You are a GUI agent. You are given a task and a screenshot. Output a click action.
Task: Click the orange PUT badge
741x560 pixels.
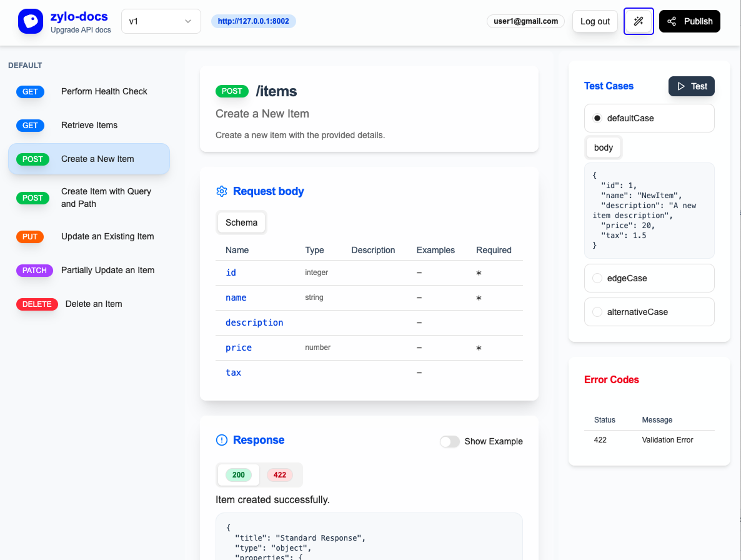(30, 236)
